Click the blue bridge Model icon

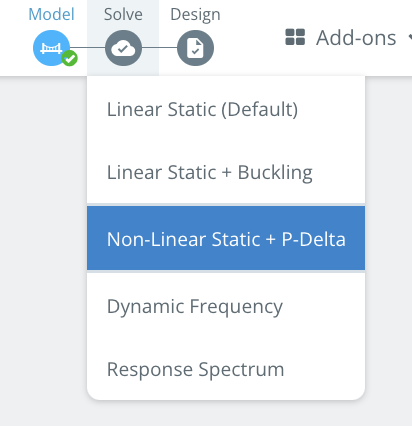pos(51,48)
